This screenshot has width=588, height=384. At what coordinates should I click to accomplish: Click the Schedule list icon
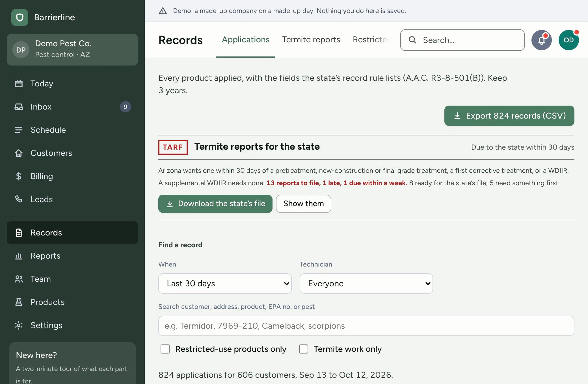coord(19,130)
